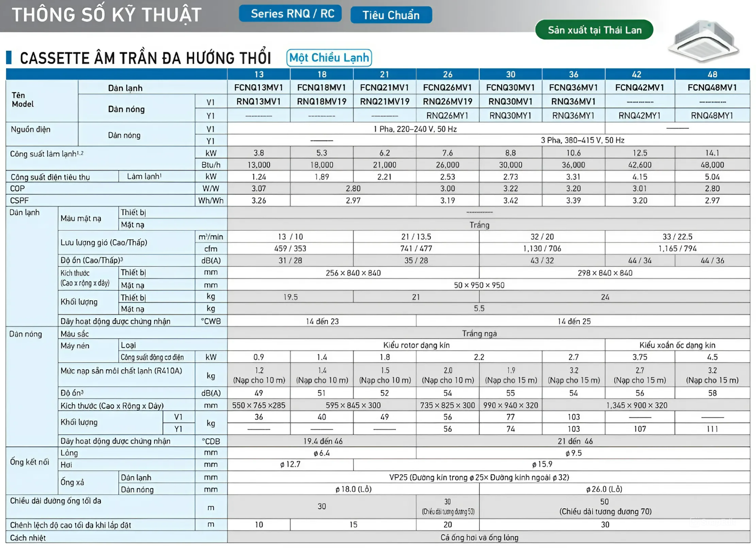Select column header 13
The width and height of the screenshot is (756, 548).
click(259, 74)
